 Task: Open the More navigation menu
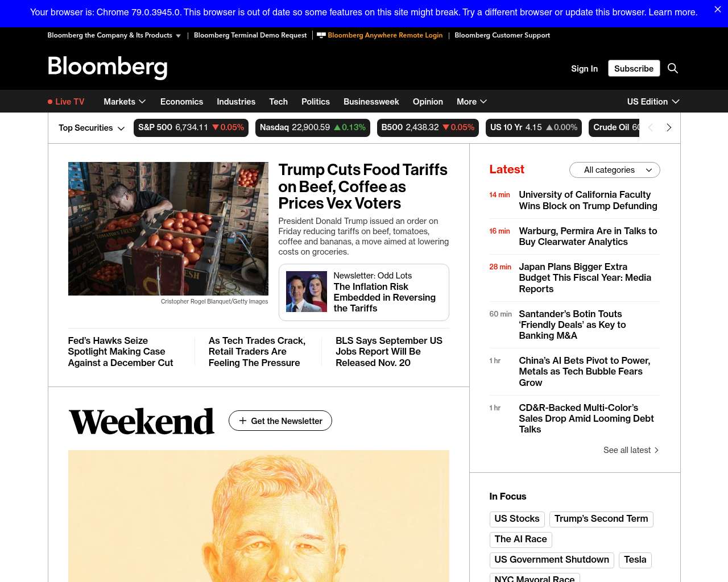(x=471, y=102)
